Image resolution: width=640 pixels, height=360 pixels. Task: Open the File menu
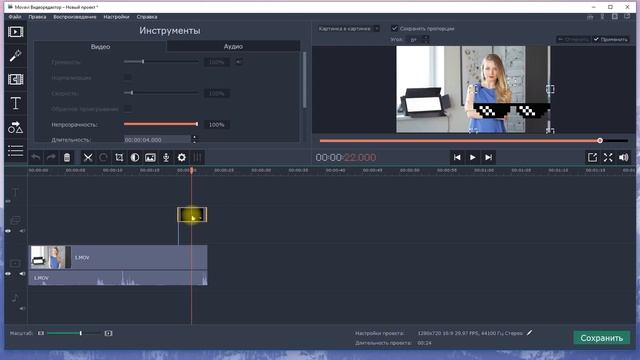tap(15, 17)
